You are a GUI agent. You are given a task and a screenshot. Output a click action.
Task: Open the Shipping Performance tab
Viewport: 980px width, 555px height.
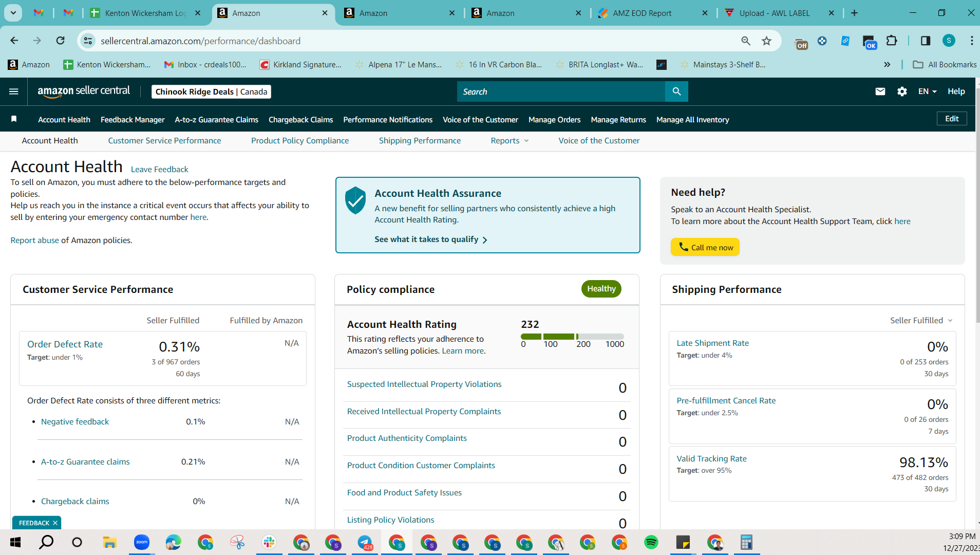(x=420, y=141)
